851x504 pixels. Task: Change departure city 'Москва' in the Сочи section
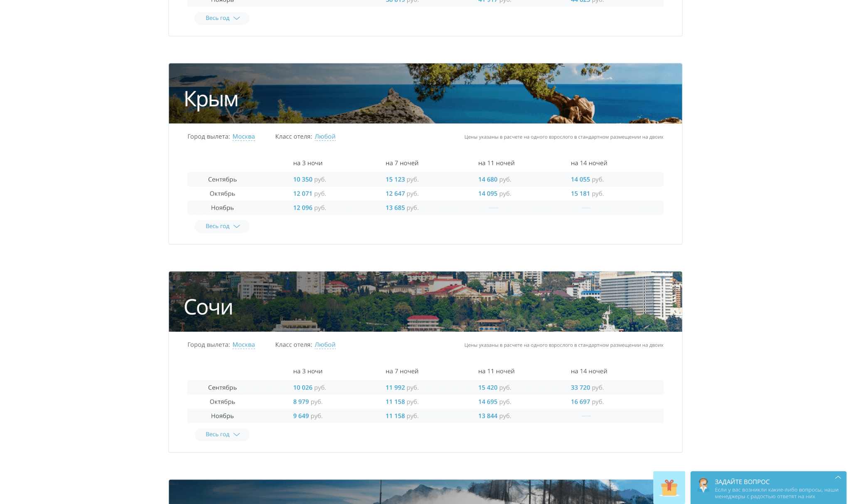tap(243, 345)
